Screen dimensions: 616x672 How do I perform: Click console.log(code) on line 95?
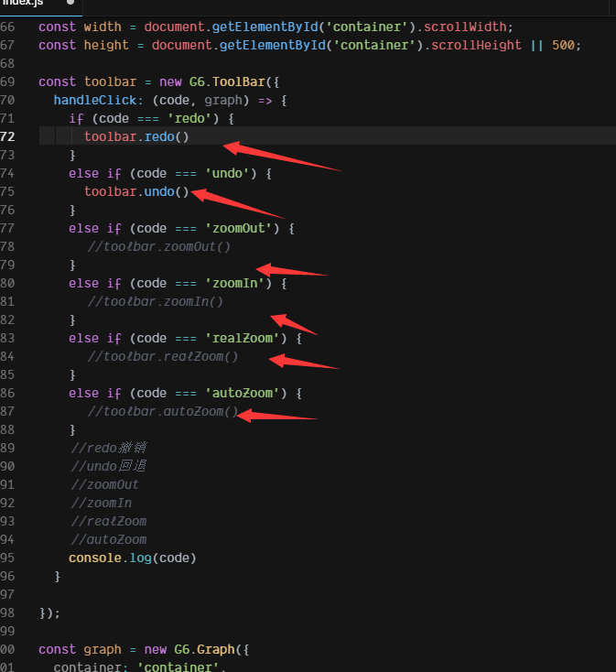pos(133,558)
